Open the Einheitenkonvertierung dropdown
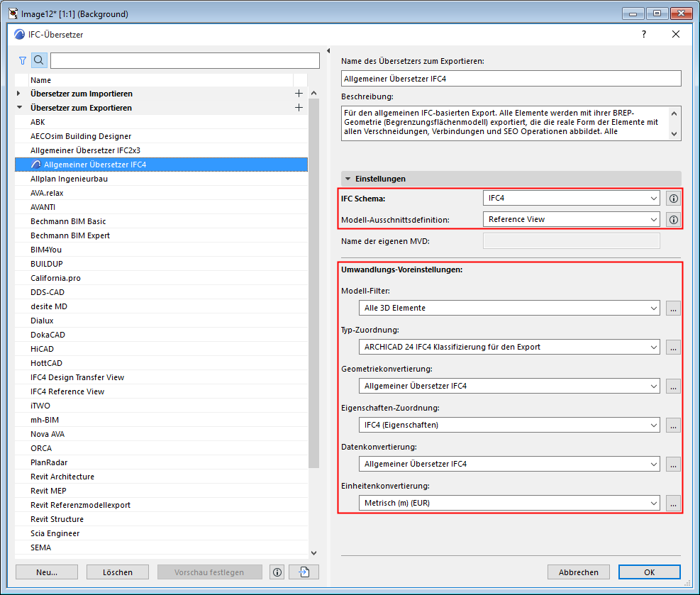700x595 pixels. coord(509,504)
